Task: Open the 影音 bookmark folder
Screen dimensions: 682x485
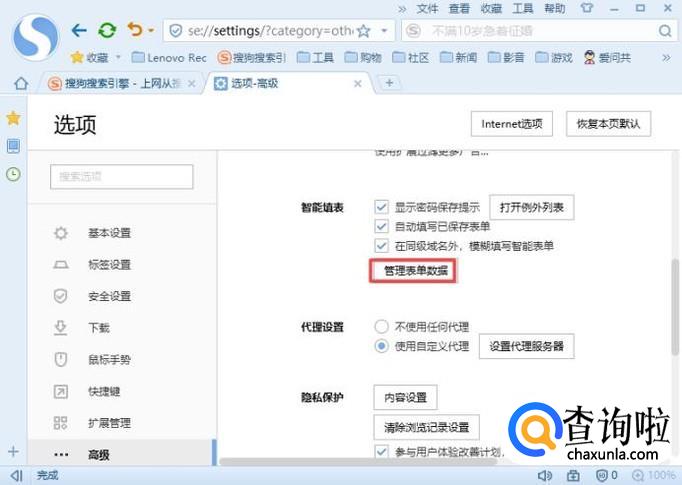Action: (x=506, y=57)
